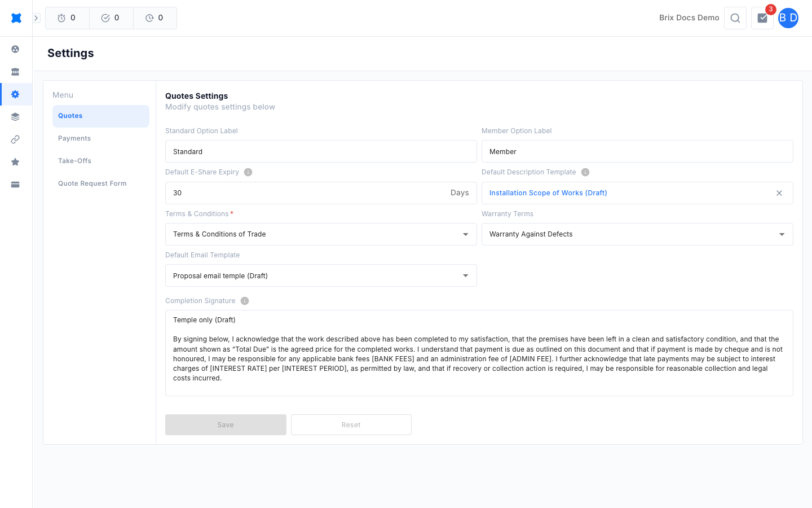Open the credit card sidebar icon
Viewport: 812px width, 508px height.
pos(15,185)
